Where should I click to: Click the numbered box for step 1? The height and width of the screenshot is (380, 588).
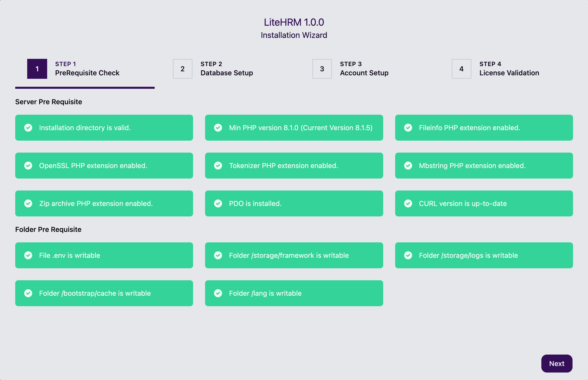tap(37, 69)
